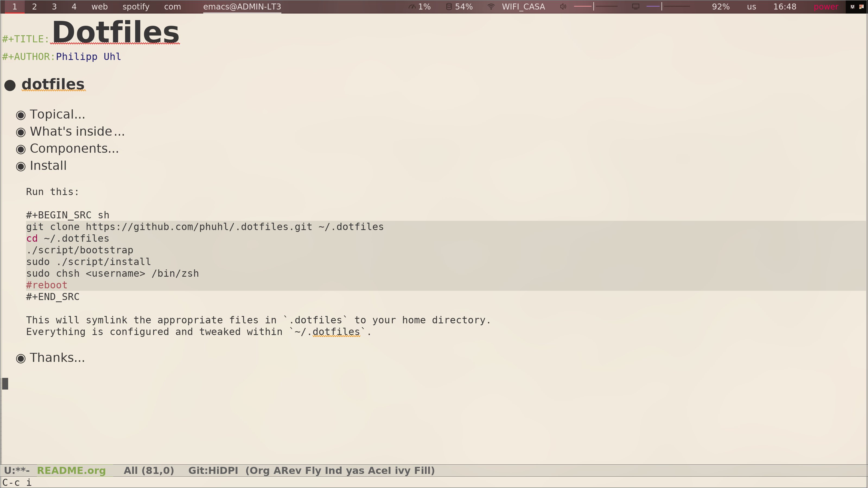Switch to the spotify workspace

click(x=136, y=7)
